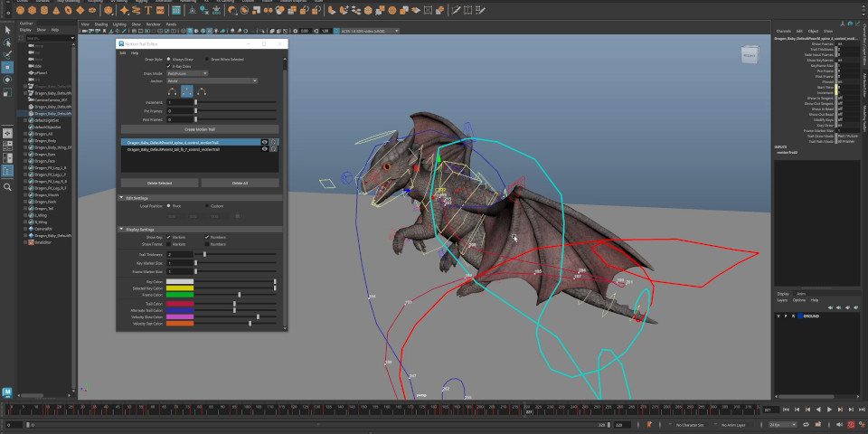Viewport: 868px width, 434px height.
Task: Open the Outliner Display menu
Action: click(x=25, y=30)
